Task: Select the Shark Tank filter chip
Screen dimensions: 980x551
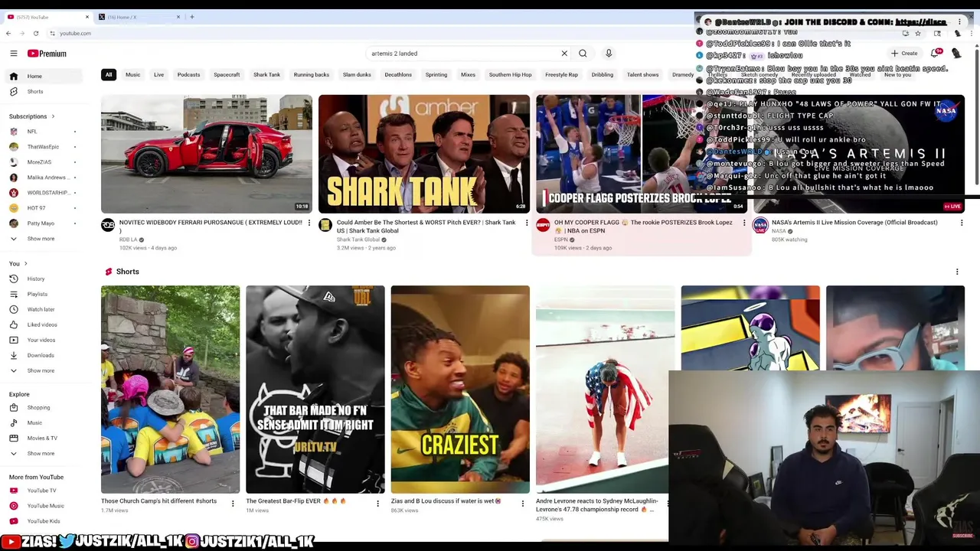Action: (x=266, y=75)
